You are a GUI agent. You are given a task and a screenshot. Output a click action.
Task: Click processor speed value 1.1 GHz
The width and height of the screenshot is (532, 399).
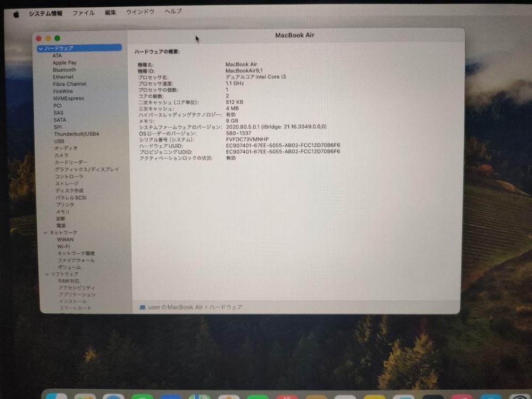coord(235,84)
